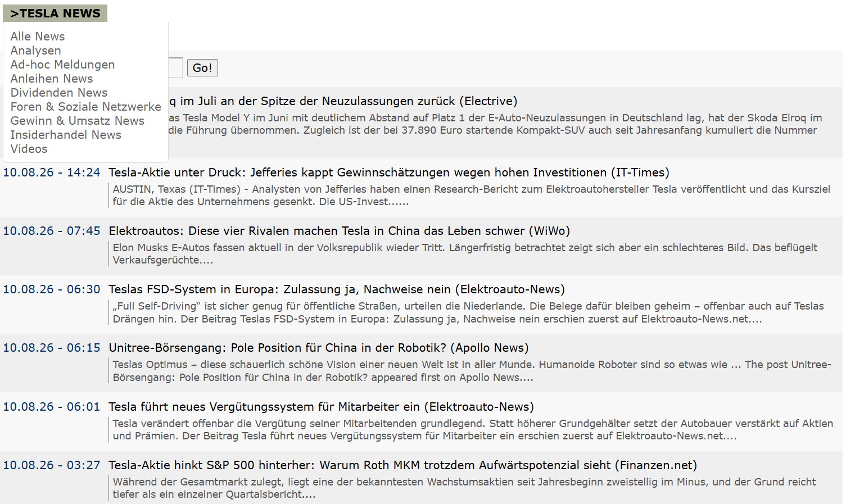Click the 10.08.26 - 06:30 timestamp
This screenshot has width=846, height=504.
(52, 289)
